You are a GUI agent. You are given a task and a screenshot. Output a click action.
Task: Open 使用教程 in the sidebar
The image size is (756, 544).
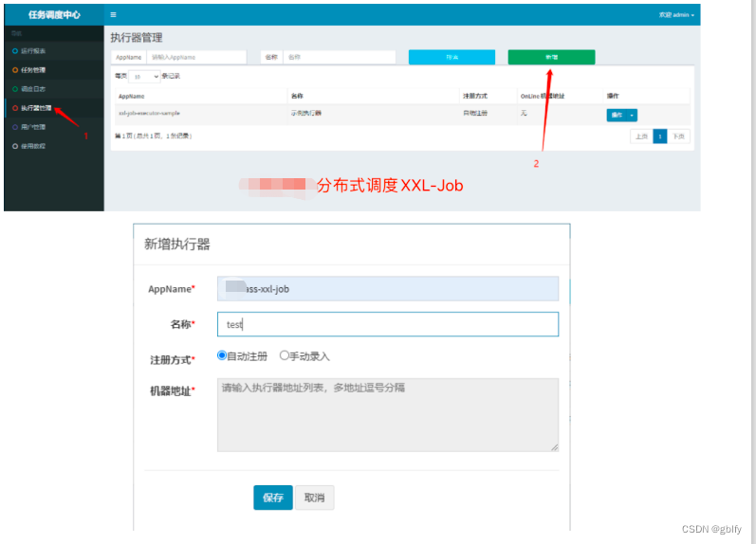tap(54, 146)
